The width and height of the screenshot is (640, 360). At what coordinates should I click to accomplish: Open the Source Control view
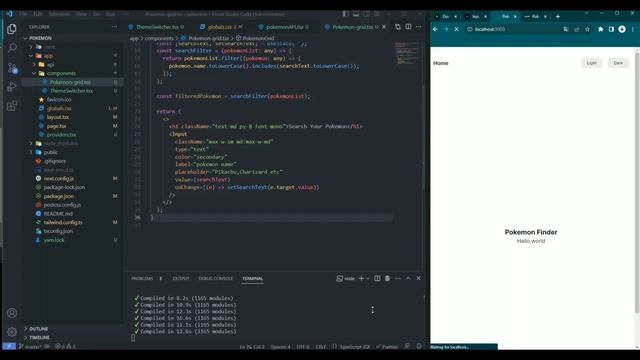(x=12, y=67)
